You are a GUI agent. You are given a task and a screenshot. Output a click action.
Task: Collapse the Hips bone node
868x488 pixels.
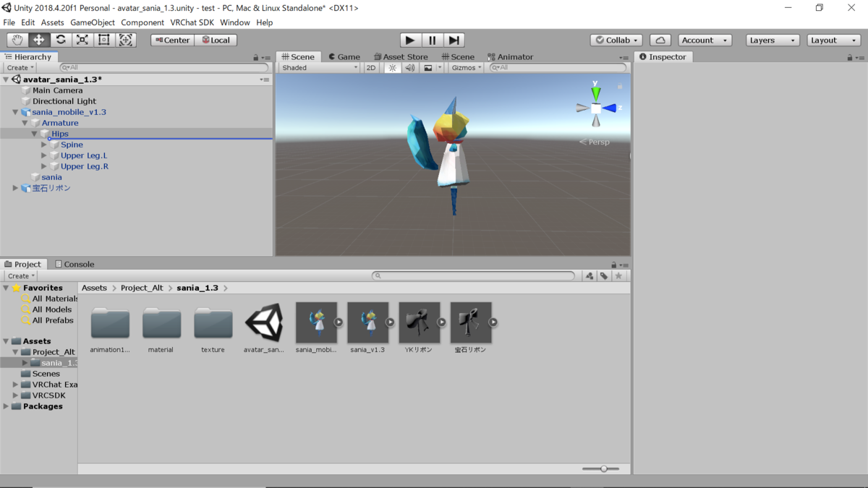34,134
